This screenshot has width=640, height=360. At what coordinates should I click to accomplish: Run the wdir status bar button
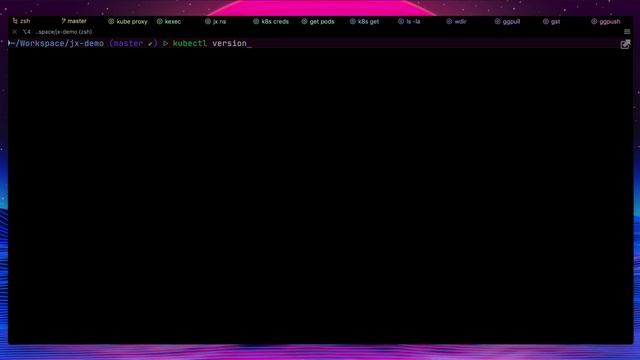tap(456, 21)
